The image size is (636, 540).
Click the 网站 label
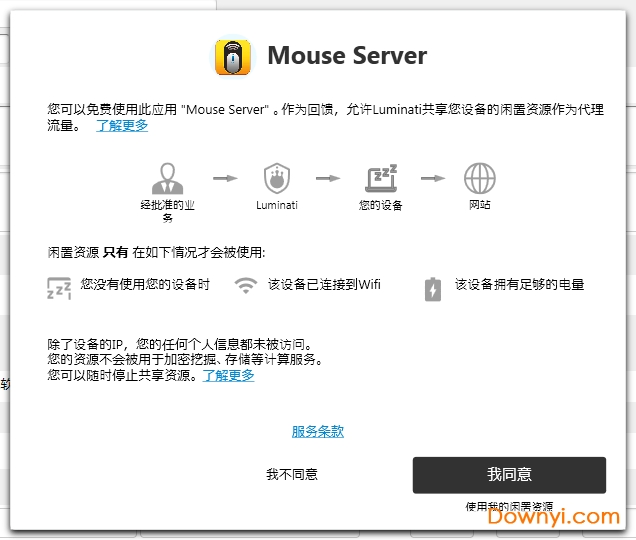click(479, 205)
